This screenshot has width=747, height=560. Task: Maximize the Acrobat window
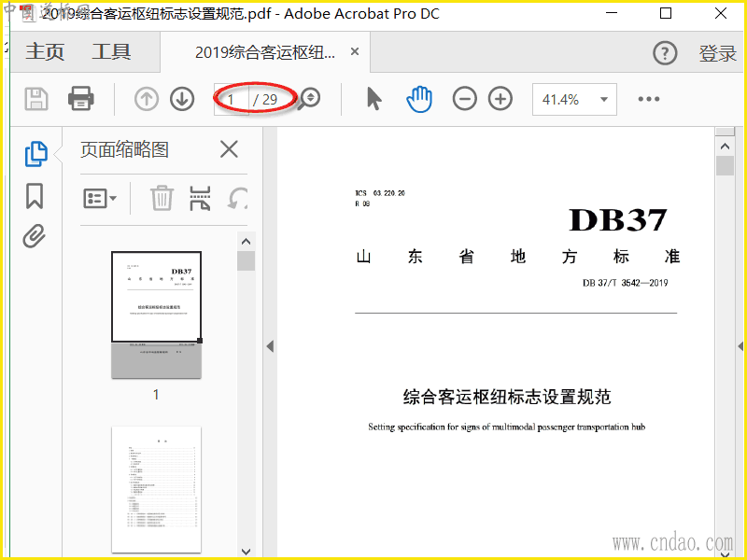point(666,13)
